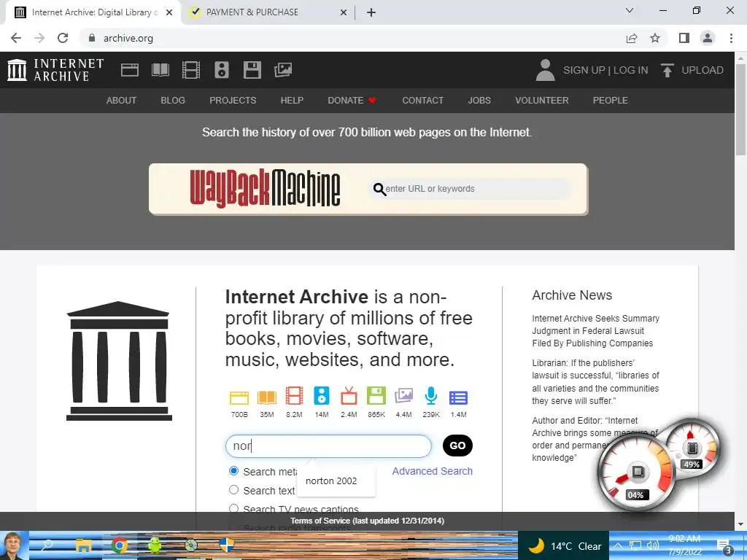Open the PEOPLE menu item
747x560 pixels.
click(x=610, y=101)
